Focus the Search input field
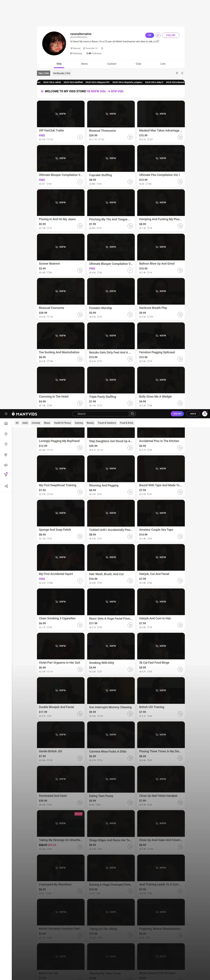The width and height of the screenshot is (210, 980). tap(100, 414)
